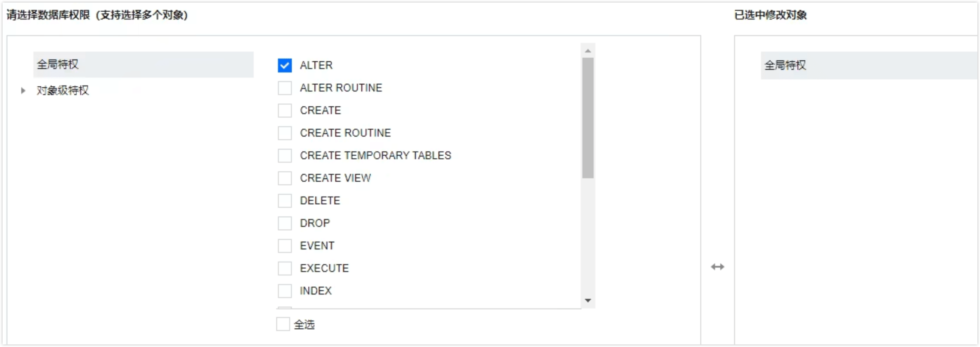
Task: Tick the EXECUTE checkbox
Action: (x=285, y=268)
